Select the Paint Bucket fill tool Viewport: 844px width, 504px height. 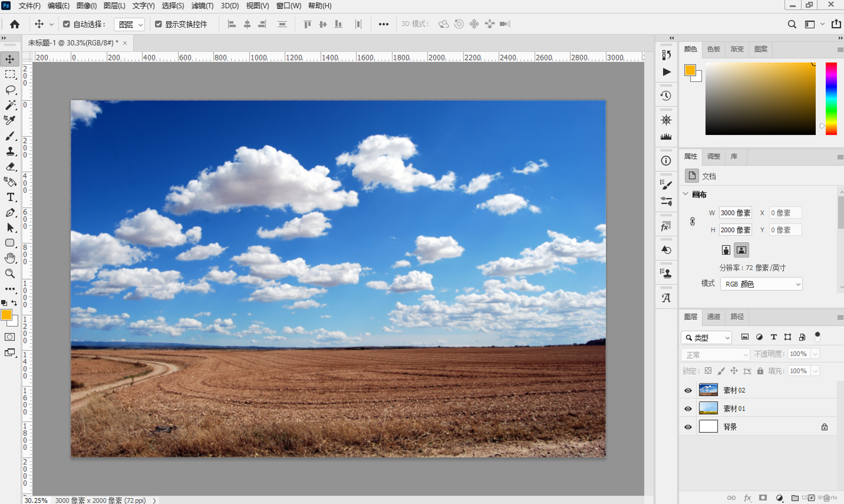(10, 182)
